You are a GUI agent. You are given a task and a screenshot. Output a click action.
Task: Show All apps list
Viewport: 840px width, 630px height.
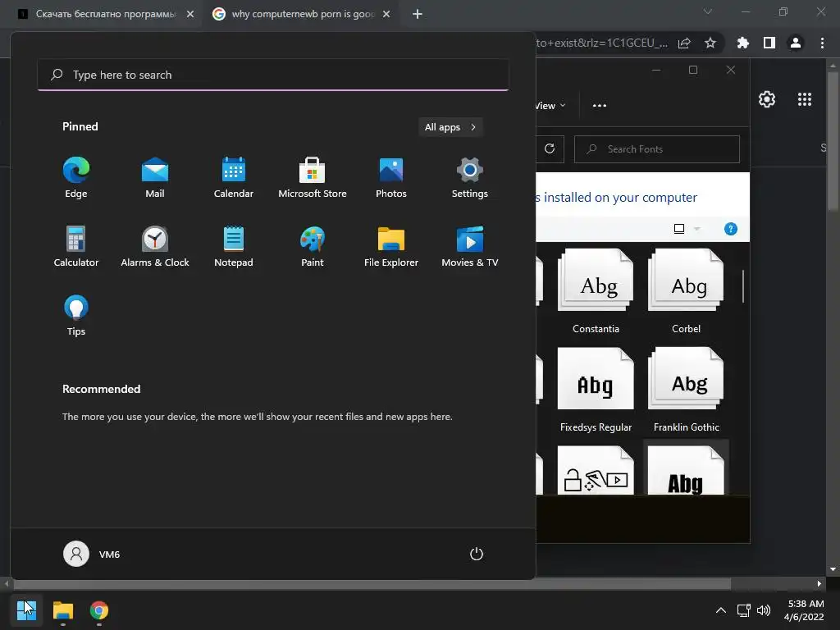click(x=450, y=127)
